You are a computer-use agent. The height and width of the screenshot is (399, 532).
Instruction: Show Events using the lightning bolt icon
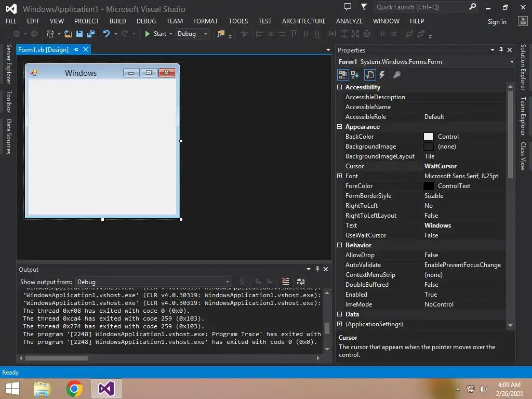tap(382, 75)
